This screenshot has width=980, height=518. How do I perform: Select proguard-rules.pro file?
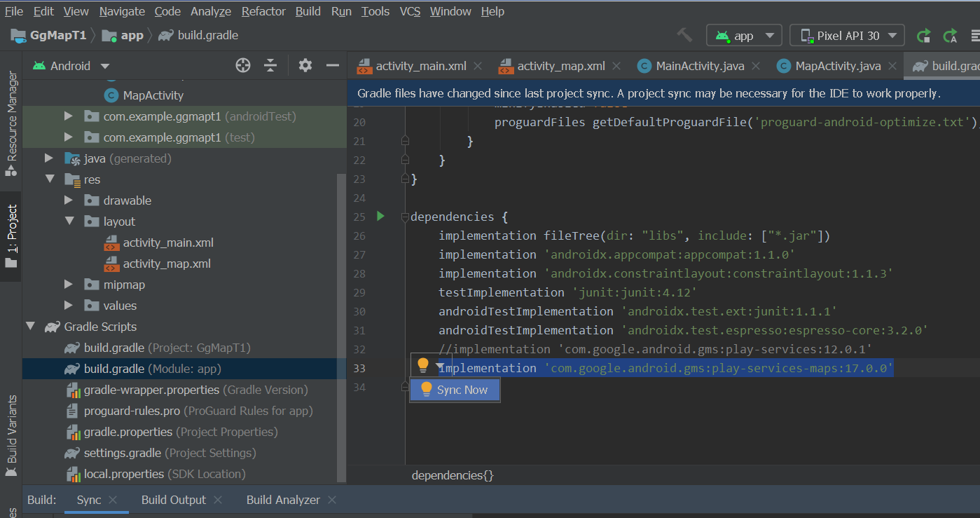click(189, 411)
